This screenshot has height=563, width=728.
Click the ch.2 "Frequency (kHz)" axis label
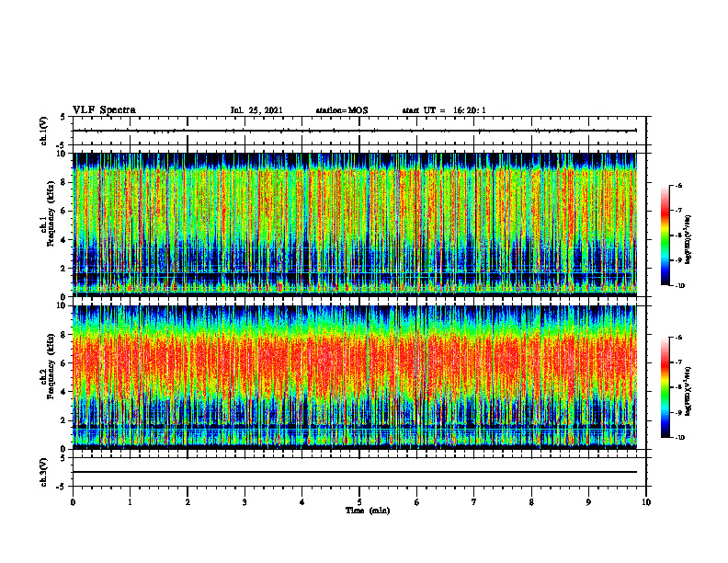point(51,366)
